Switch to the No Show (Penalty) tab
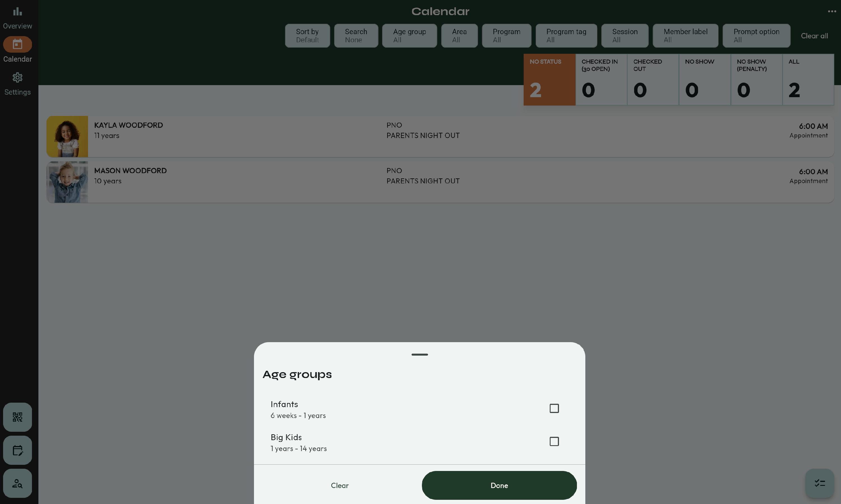Screen dimensions: 841x504 pos(756,80)
